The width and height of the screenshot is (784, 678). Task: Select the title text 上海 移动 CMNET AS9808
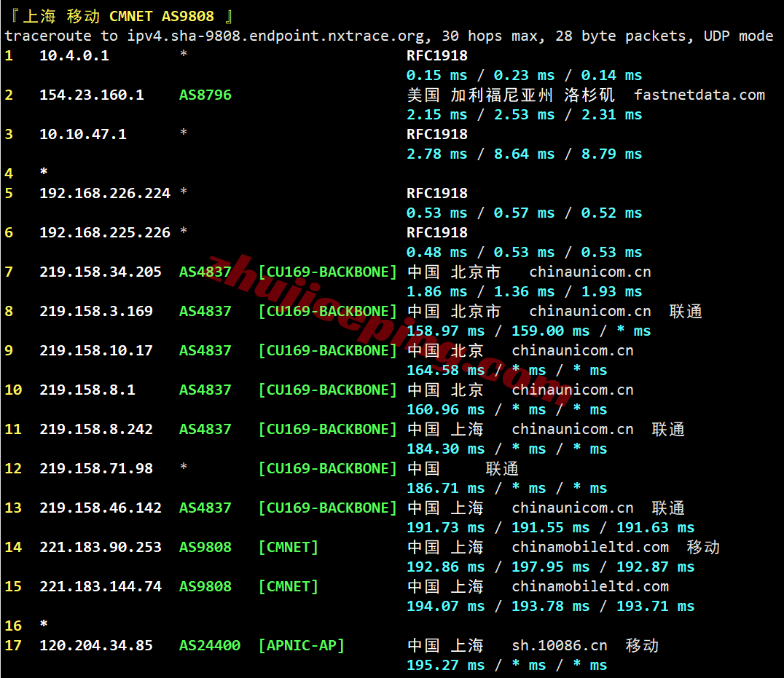[119, 17]
